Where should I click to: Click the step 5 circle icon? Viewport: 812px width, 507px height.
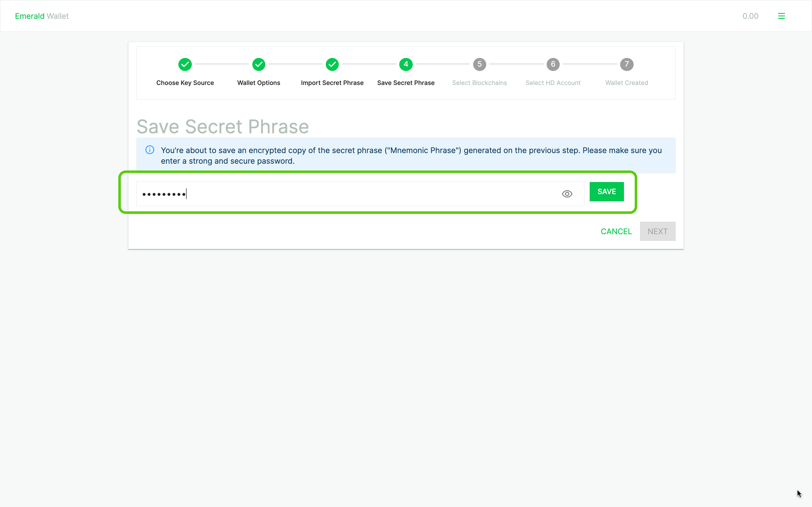[479, 64]
